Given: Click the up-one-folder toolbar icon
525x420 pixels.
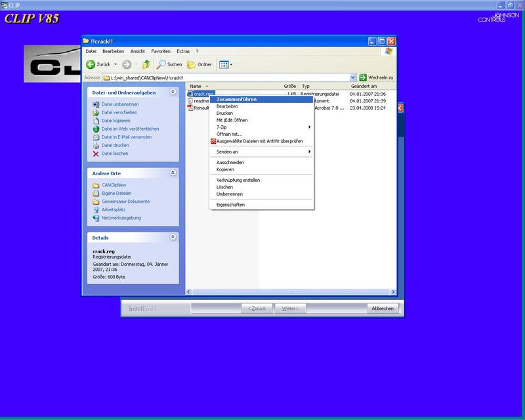Looking at the screenshot, I should 146,64.
